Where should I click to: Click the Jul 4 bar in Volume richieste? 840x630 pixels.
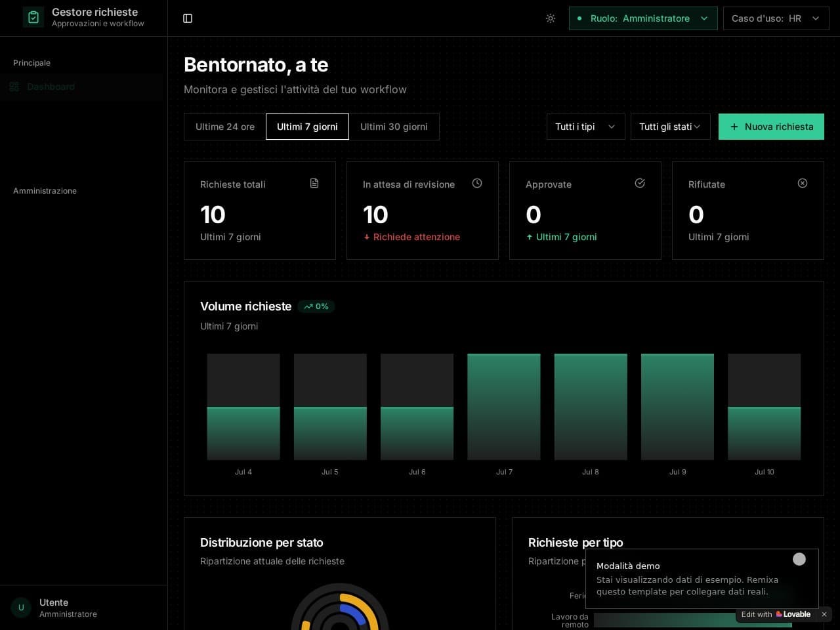(243, 433)
